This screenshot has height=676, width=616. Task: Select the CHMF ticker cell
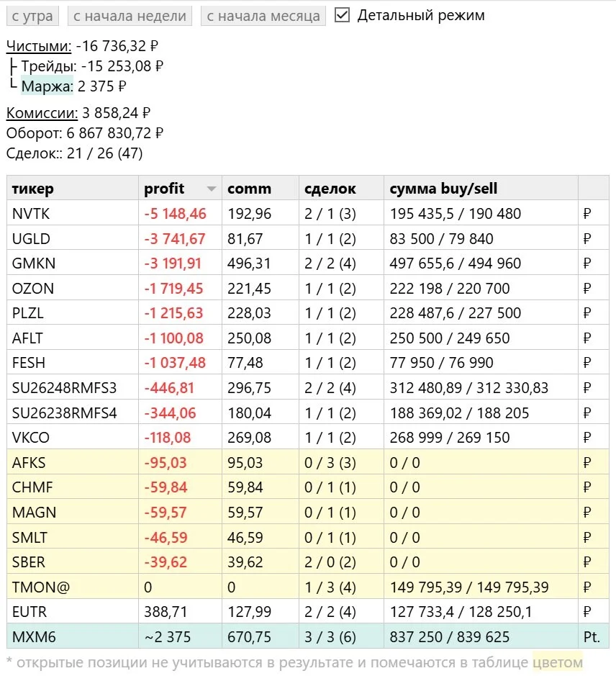(73, 487)
